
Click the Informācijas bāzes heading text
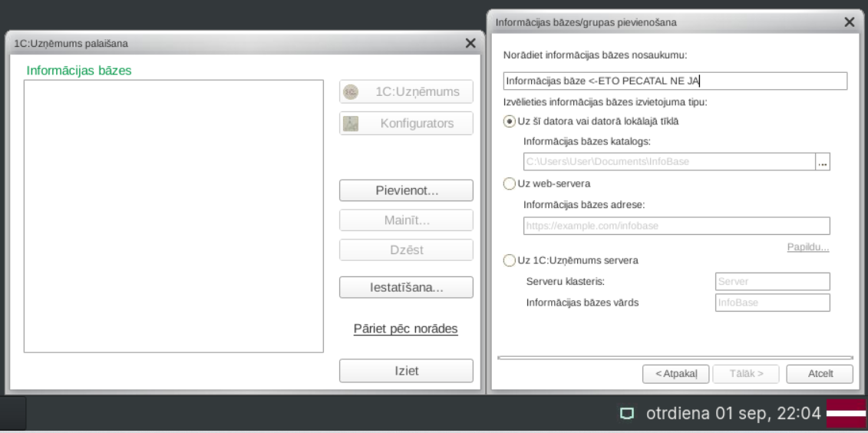click(79, 71)
